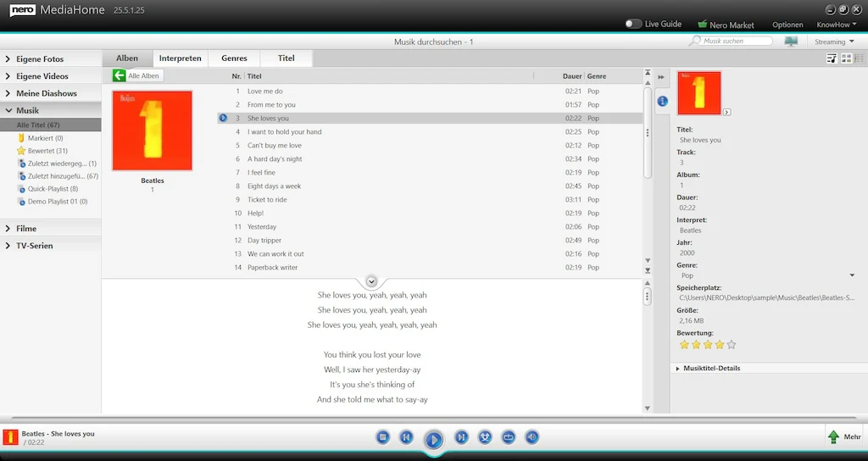Open Demo Playlist 01 (0)
This screenshot has height=461, width=868.
point(57,202)
